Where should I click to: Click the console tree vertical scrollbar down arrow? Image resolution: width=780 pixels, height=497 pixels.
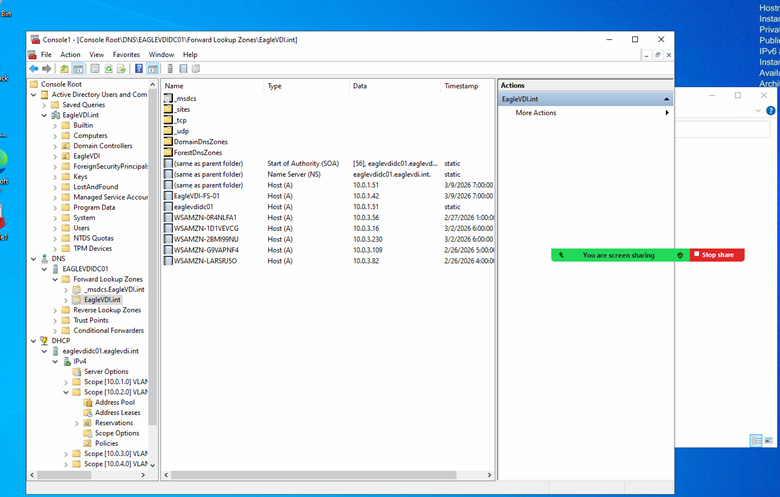tap(153, 465)
